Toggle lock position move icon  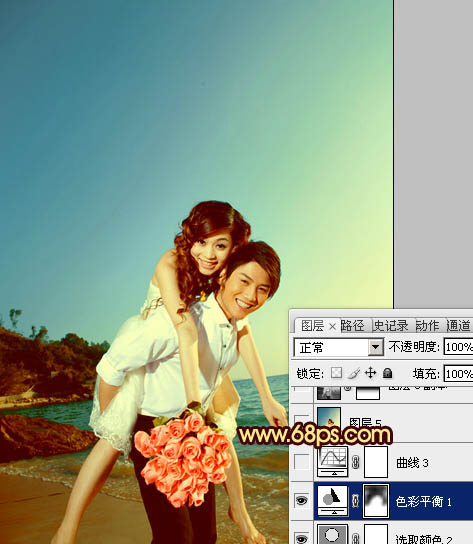point(370,373)
